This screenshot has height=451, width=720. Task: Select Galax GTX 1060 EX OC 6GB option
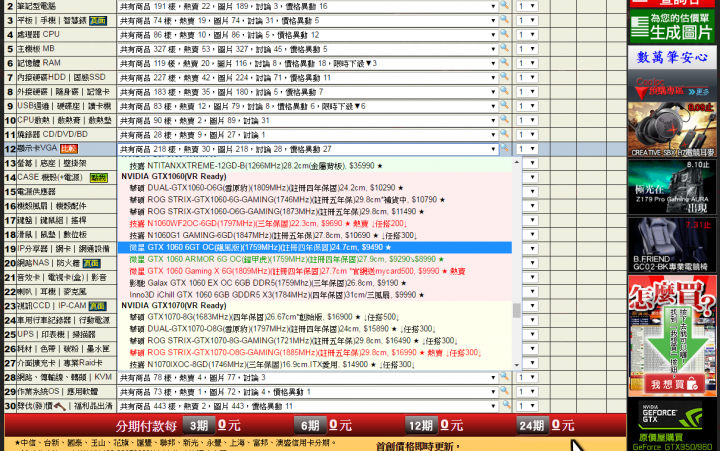315,283
